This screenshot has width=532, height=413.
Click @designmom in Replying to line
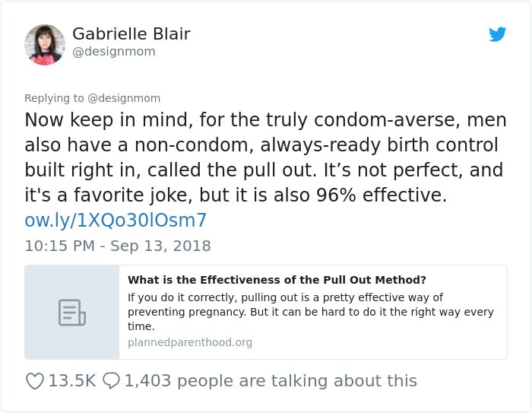pyautogui.click(x=124, y=98)
